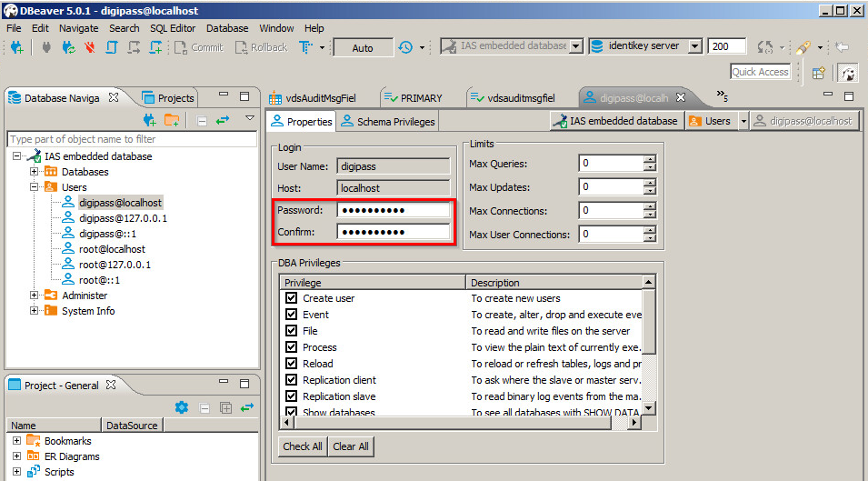Toggle the Show databases privilege checkbox

click(x=291, y=412)
